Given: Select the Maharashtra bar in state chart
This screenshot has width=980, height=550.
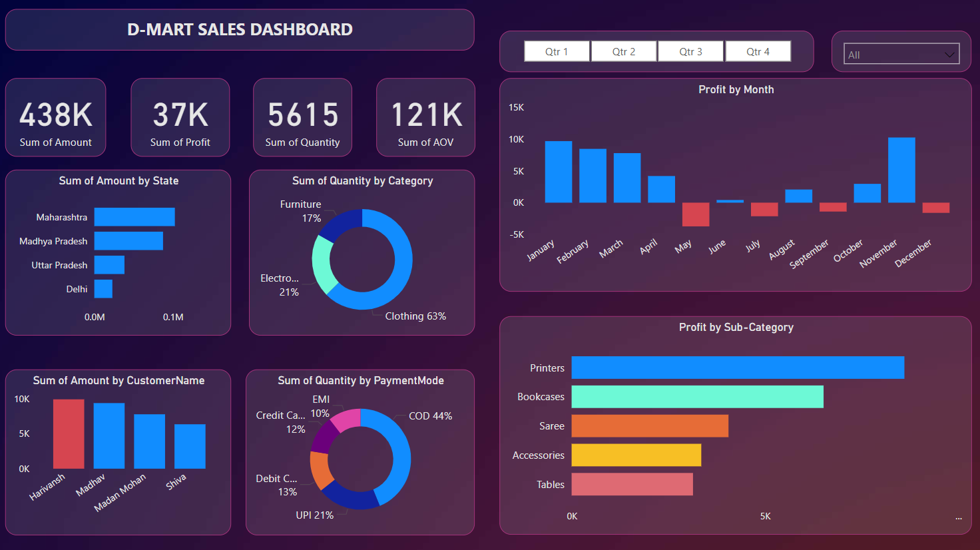Looking at the screenshot, I should 134,217.
